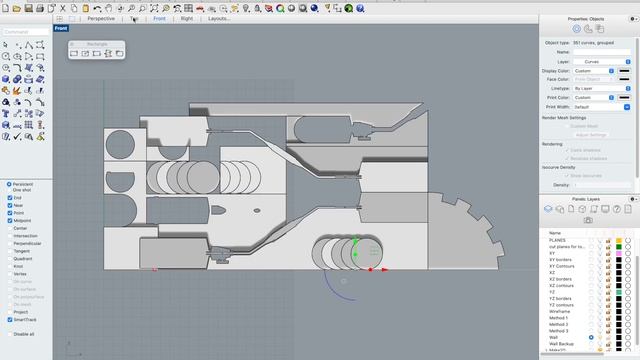Select the last rectangle tool in the Rectangle palette
Viewport: 640px width, 360px height.
point(120,53)
